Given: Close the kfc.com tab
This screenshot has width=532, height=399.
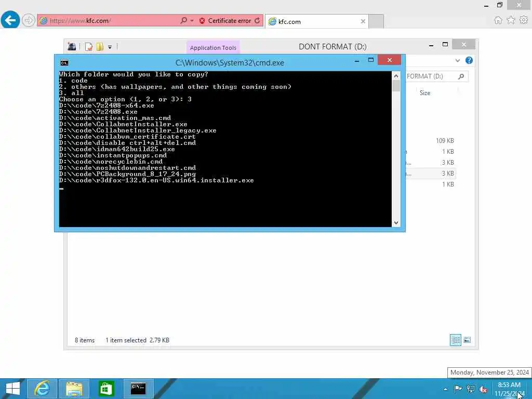Looking at the screenshot, I should point(363,21).
